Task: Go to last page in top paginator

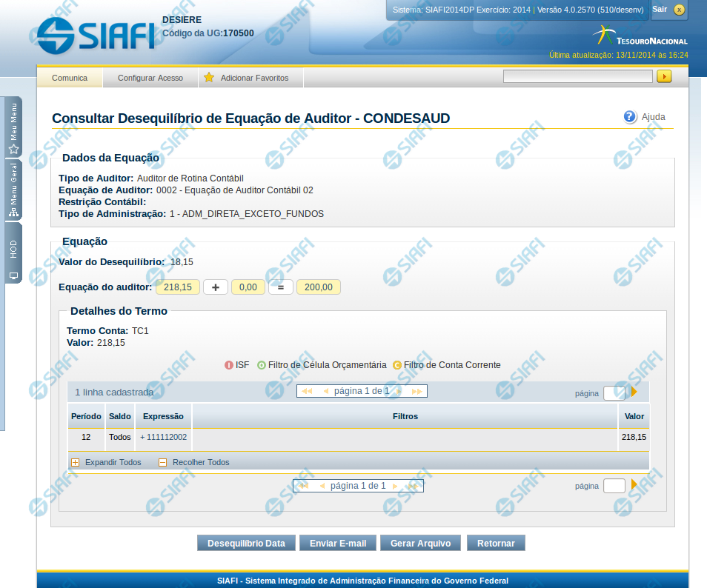Action: [417, 391]
